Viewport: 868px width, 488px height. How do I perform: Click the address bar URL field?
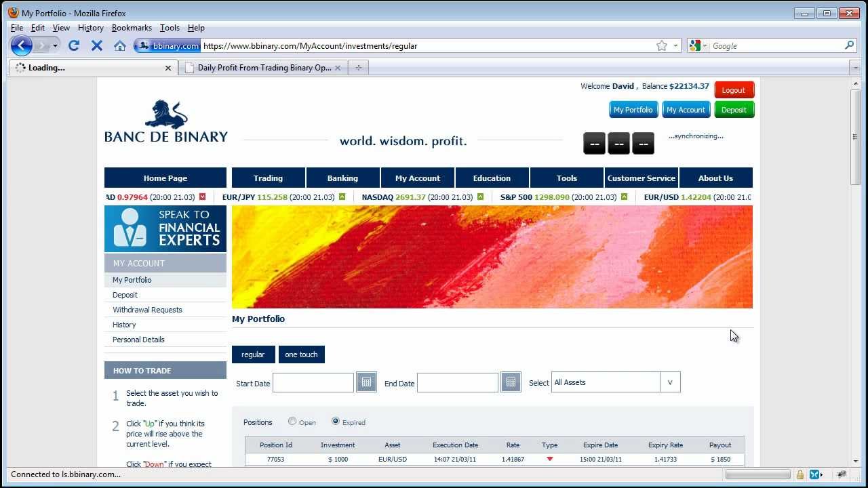coord(427,46)
